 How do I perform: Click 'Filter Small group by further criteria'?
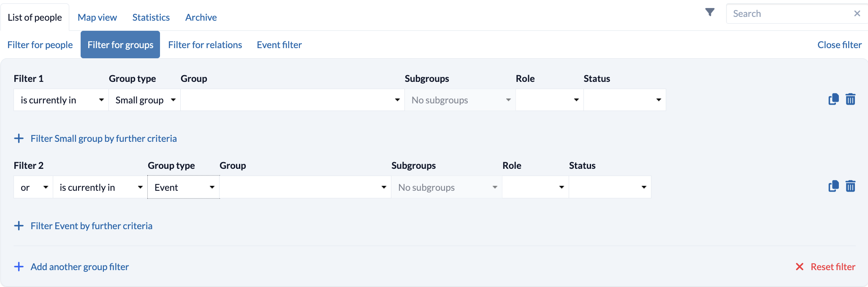tap(103, 138)
